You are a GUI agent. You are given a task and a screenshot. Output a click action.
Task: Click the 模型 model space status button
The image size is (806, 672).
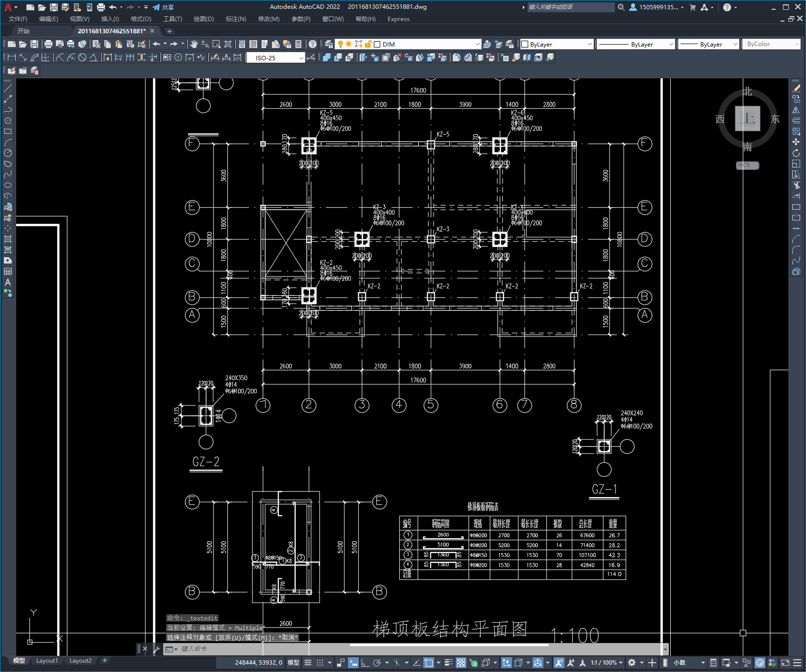[x=293, y=663]
